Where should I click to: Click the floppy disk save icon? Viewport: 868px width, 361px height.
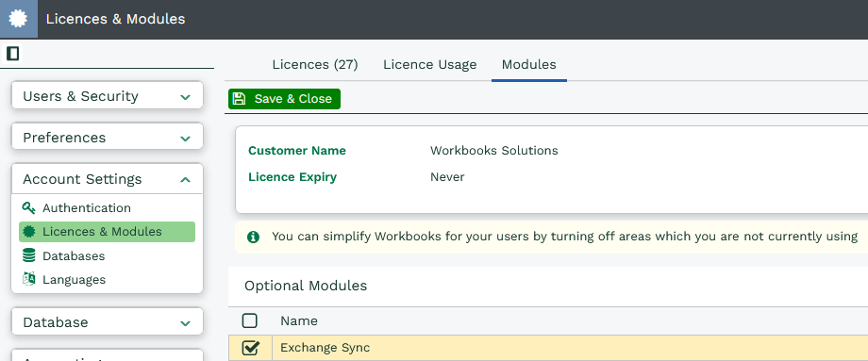[239, 98]
